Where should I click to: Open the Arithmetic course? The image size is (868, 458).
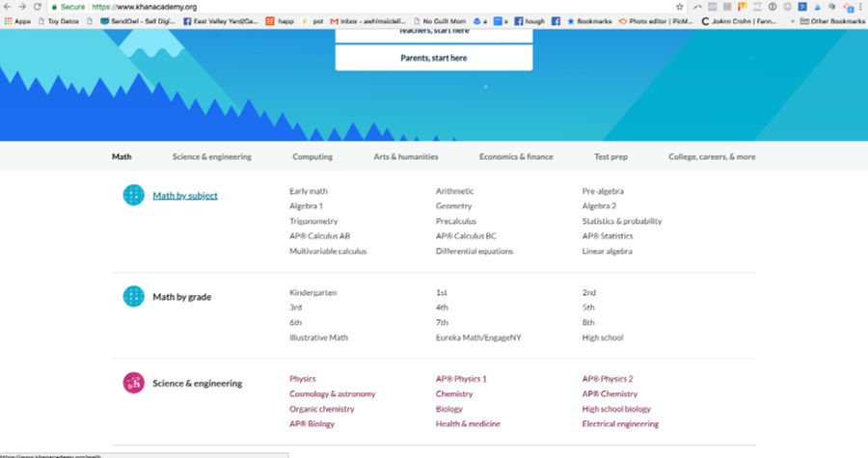pyautogui.click(x=454, y=191)
